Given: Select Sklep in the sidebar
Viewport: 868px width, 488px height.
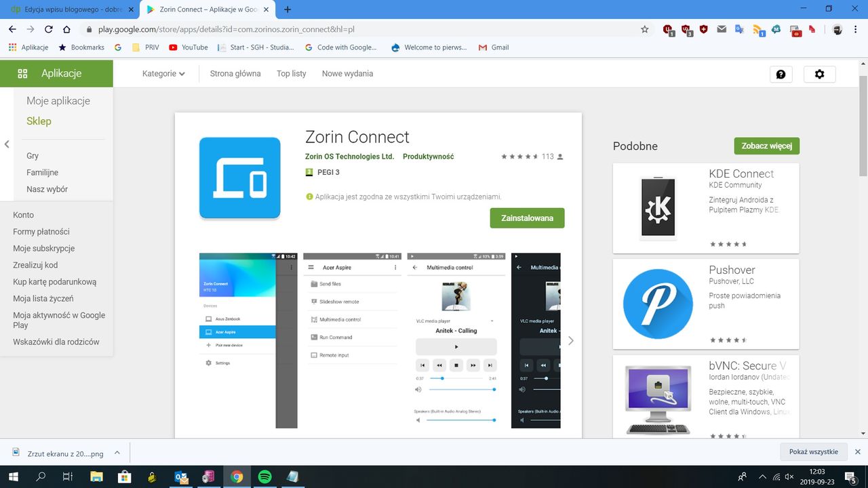Looking at the screenshot, I should tap(39, 121).
